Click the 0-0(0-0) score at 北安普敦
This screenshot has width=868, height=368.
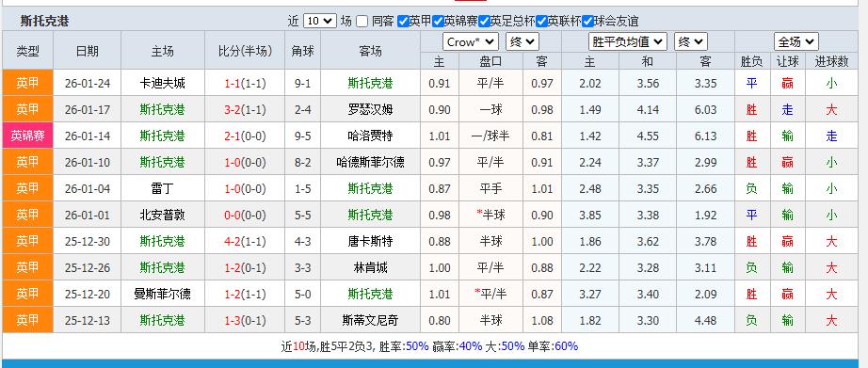tap(245, 216)
